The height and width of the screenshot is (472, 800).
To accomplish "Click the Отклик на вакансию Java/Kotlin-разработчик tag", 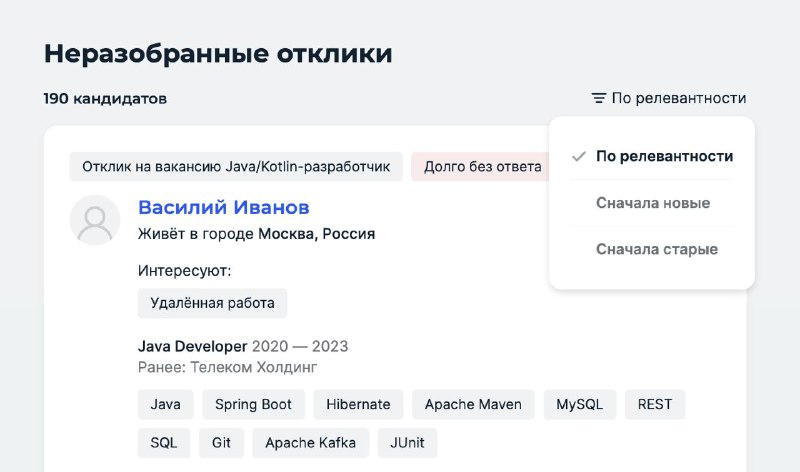I will click(236, 167).
